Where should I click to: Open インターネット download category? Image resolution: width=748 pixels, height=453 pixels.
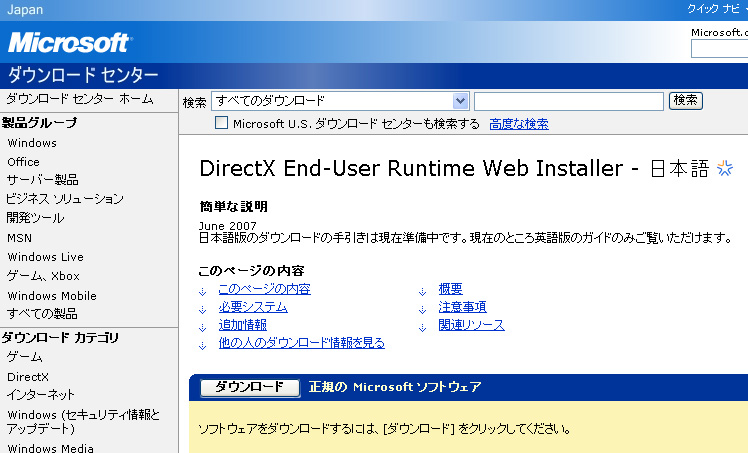[x=41, y=395]
